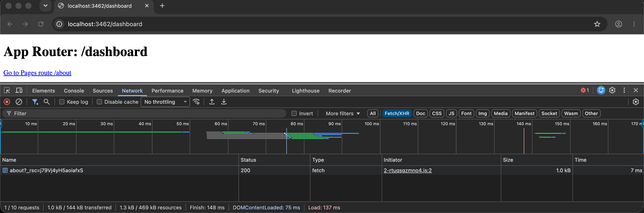Viewport: 644px width, 213px height.
Task: Click the request document icon beside about?_rsc
Action: tap(5, 170)
